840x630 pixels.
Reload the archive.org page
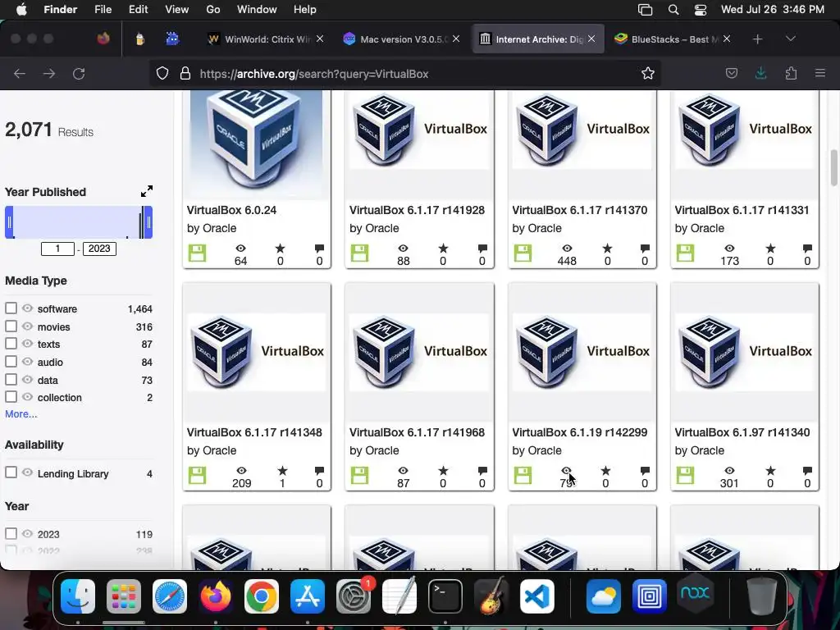79,73
